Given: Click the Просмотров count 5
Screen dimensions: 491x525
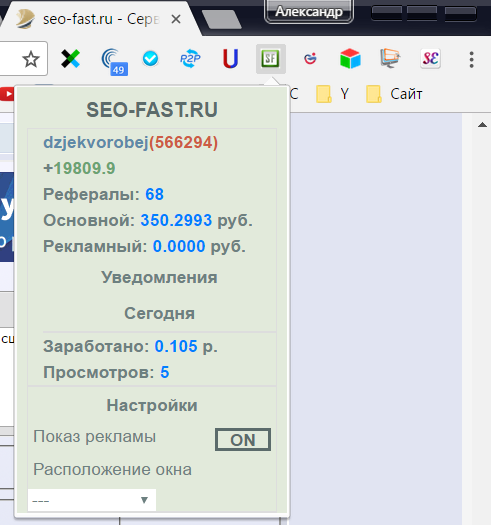Looking at the screenshot, I should pos(165,373).
